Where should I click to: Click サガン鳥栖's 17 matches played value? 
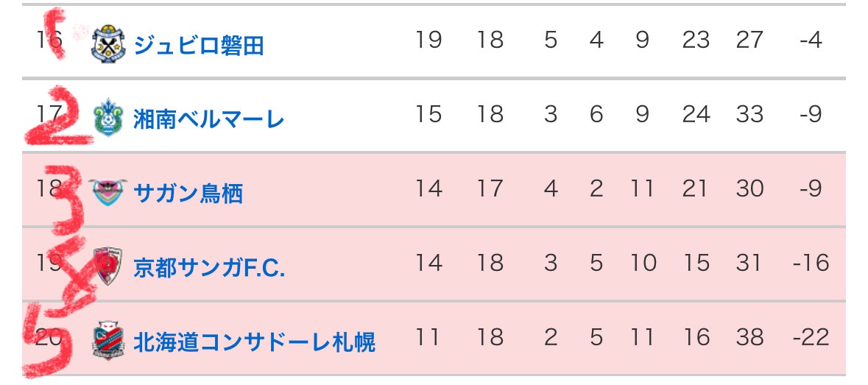pyautogui.click(x=490, y=188)
